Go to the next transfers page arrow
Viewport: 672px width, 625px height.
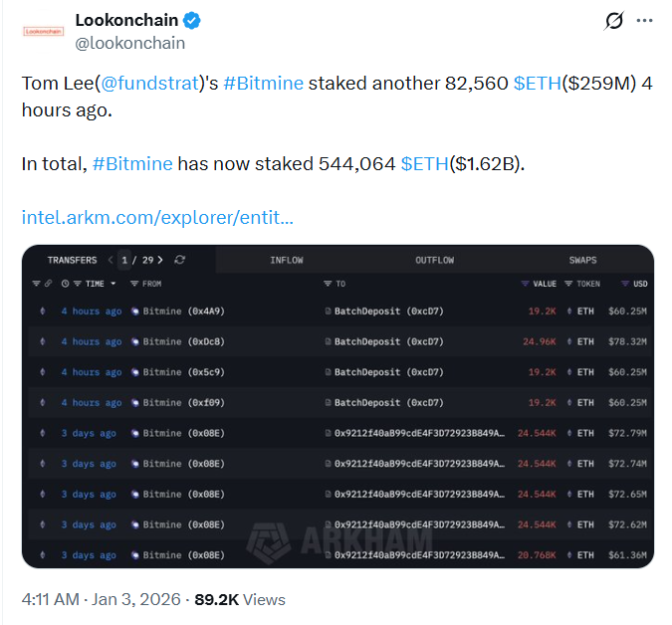(x=162, y=260)
